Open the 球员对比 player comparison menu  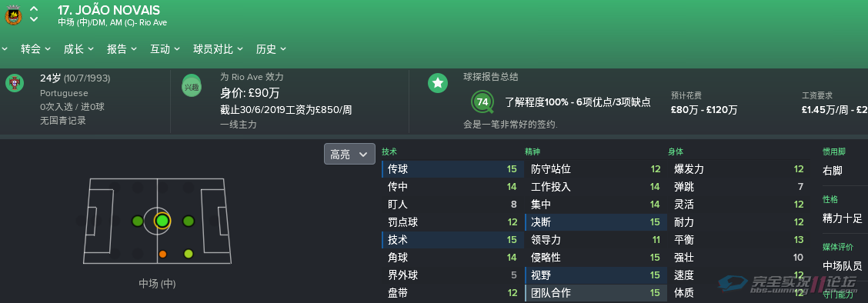(218, 48)
